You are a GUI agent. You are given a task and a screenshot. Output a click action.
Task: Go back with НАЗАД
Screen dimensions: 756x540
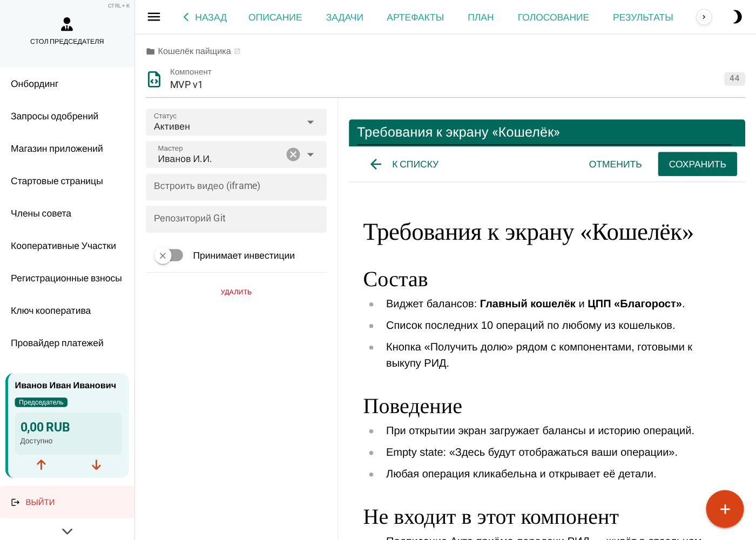tap(205, 17)
